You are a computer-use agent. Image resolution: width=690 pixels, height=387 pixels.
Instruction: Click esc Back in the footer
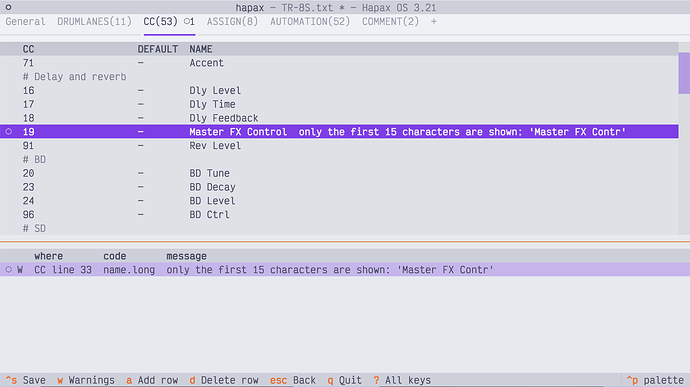click(293, 380)
